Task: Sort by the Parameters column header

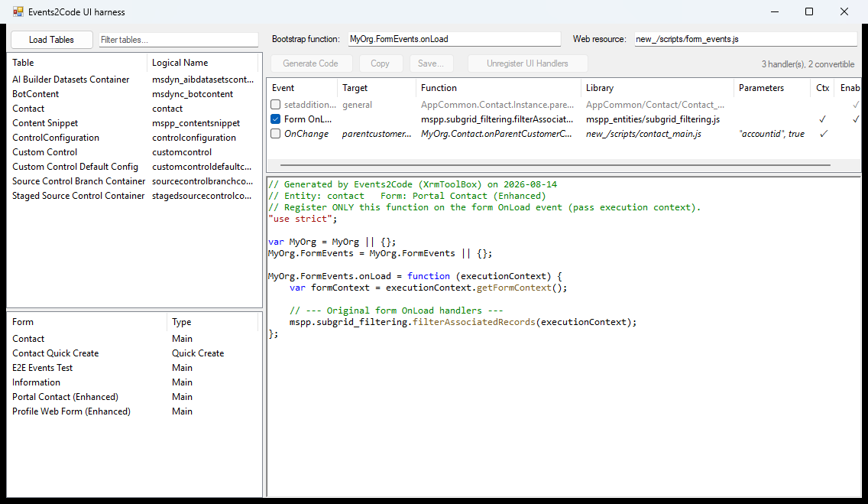Action: click(x=772, y=88)
